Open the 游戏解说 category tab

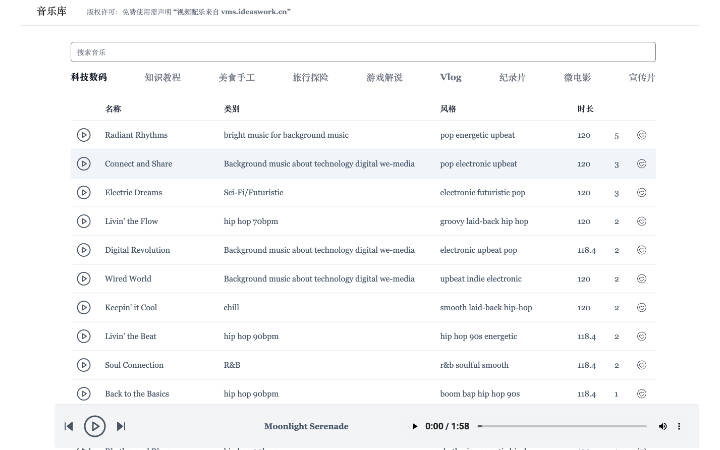point(384,77)
